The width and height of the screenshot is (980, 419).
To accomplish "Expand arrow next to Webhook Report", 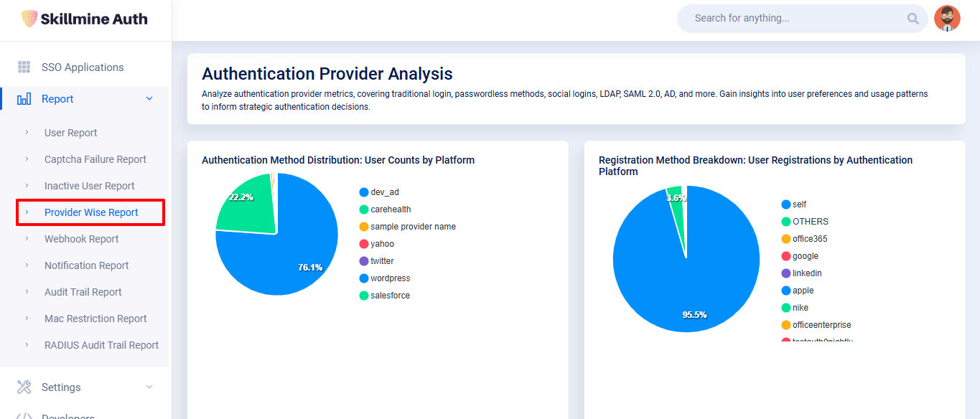I will coord(27,239).
